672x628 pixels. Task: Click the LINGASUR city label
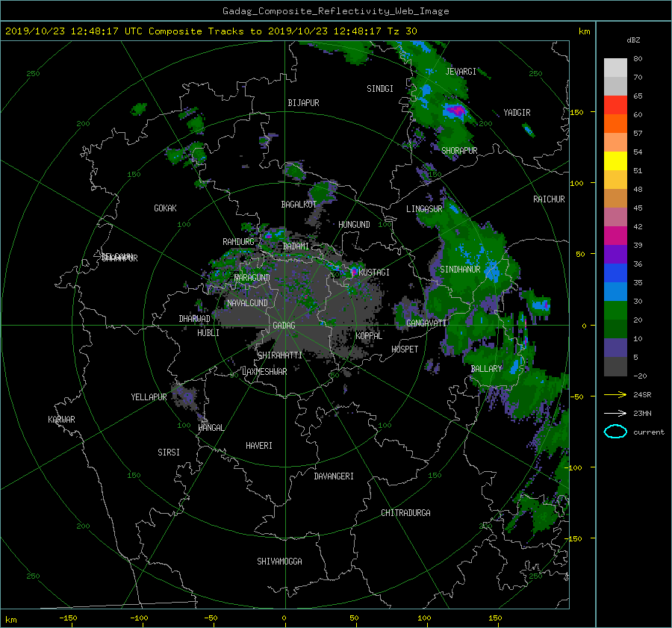tap(424, 209)
